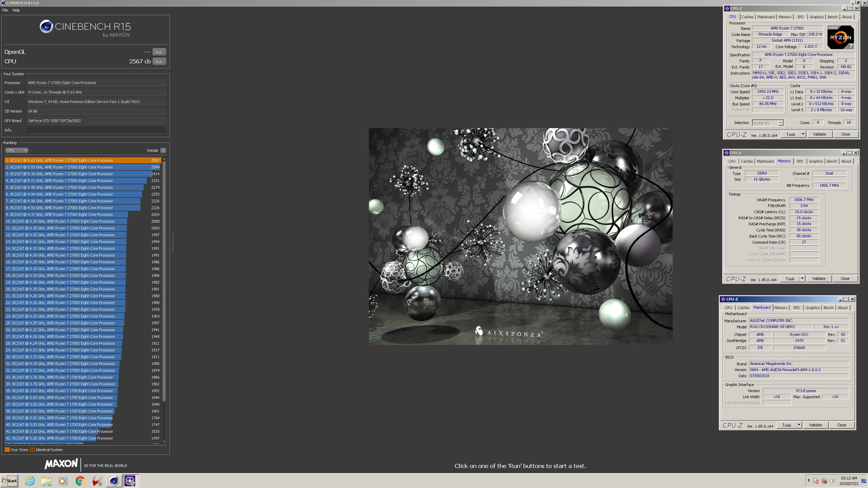Open the disconnected network tray icon
The image size is (868, 488).
pos(824,481)
